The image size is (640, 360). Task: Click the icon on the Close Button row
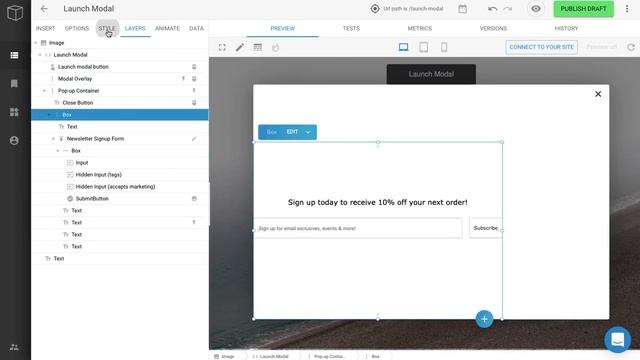point(194,102)
